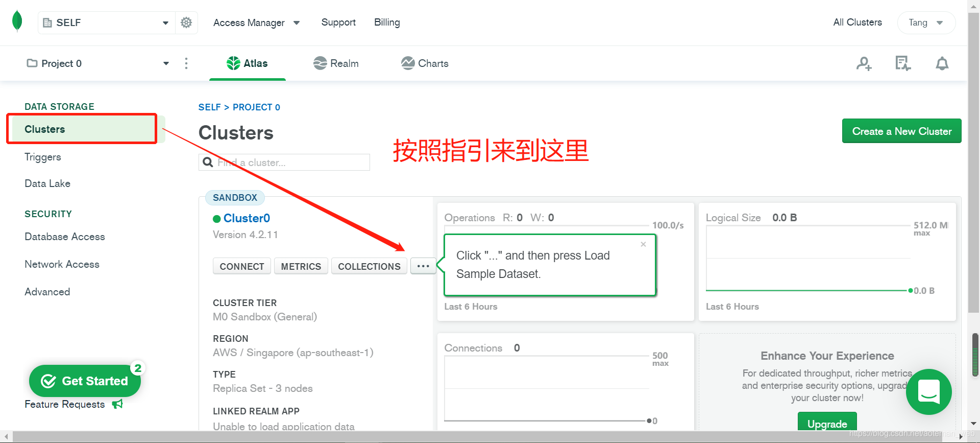980x443 pixels.
Task: Click the Cluster0 green status dot
Action: [217, 219]
